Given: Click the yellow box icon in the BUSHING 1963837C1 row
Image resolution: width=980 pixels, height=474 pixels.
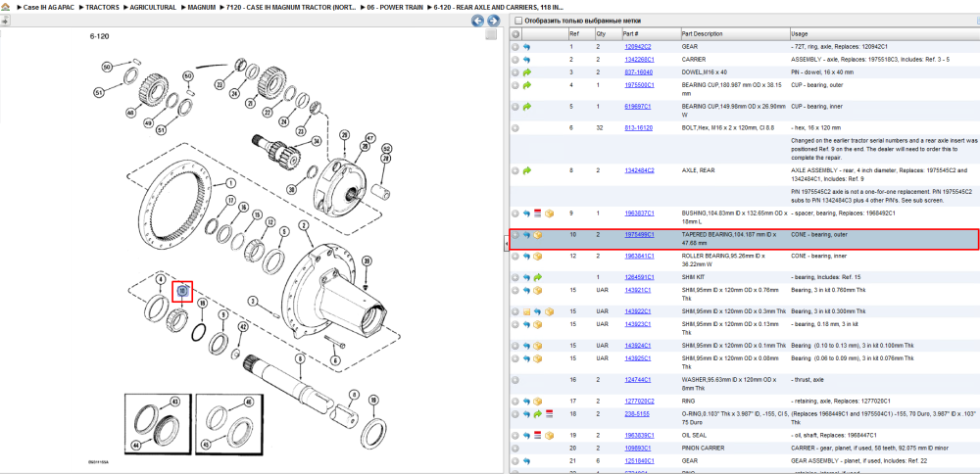Looking at the screenshot, I should pos(549,213).
